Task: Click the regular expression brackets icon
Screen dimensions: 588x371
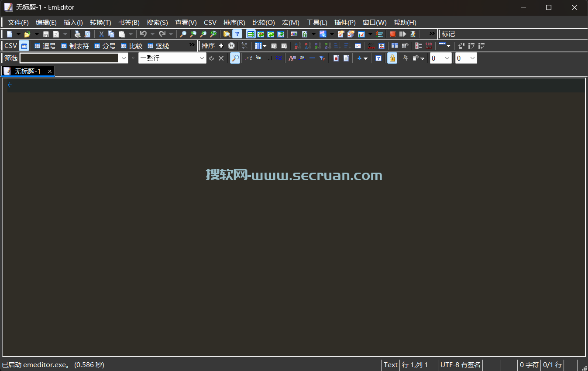Action: click(x=269, y=58)
